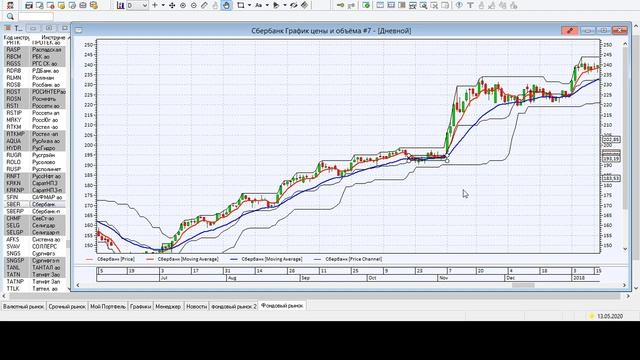Open the dropdown arrow beside the rectangle tool
Image resolution: width=640 pixels, height=360 pixels.
click(x=249, y=5)
